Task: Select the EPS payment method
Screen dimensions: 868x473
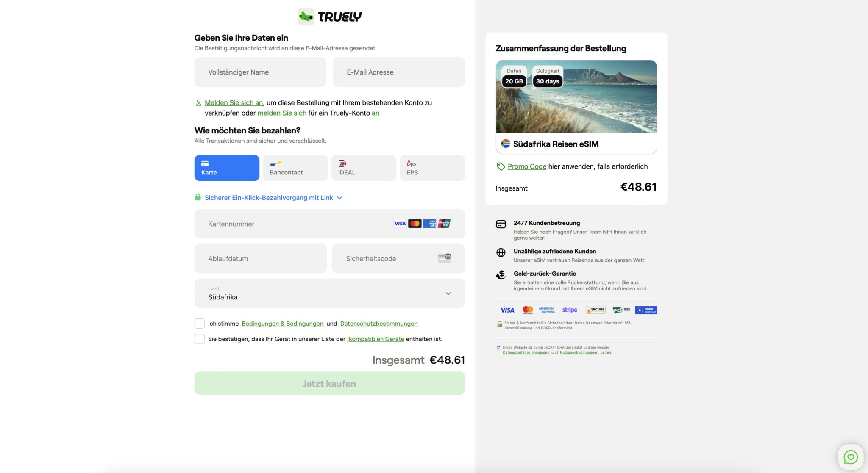Action: pyautogui.click(x=432, y=168)
